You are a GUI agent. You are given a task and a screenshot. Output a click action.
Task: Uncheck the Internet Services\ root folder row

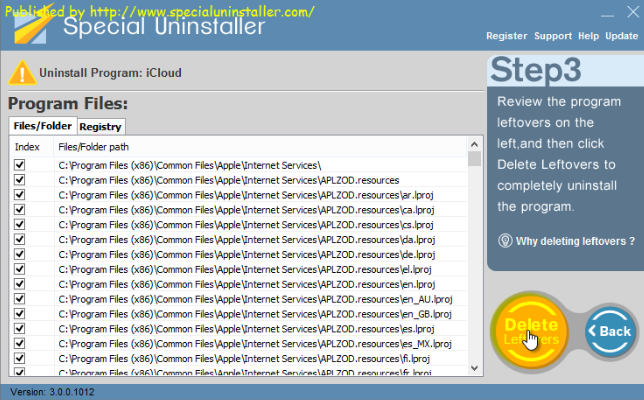[x=19, y=165]
